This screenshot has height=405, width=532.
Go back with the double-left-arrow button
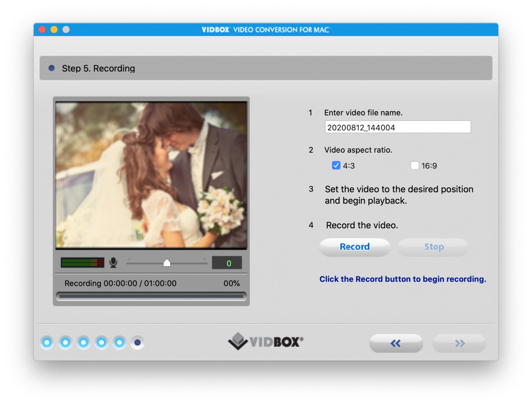click(x=396, y=343)
